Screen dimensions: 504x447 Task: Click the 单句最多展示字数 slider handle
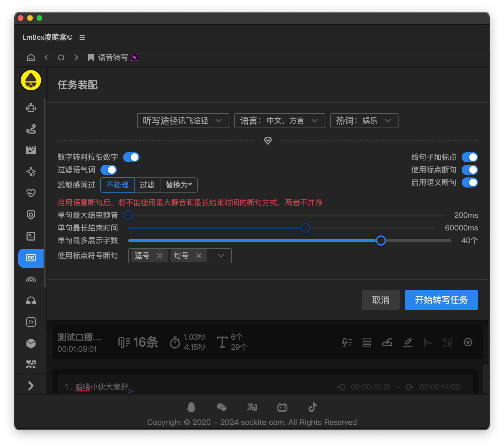click(x=381, y=241)
